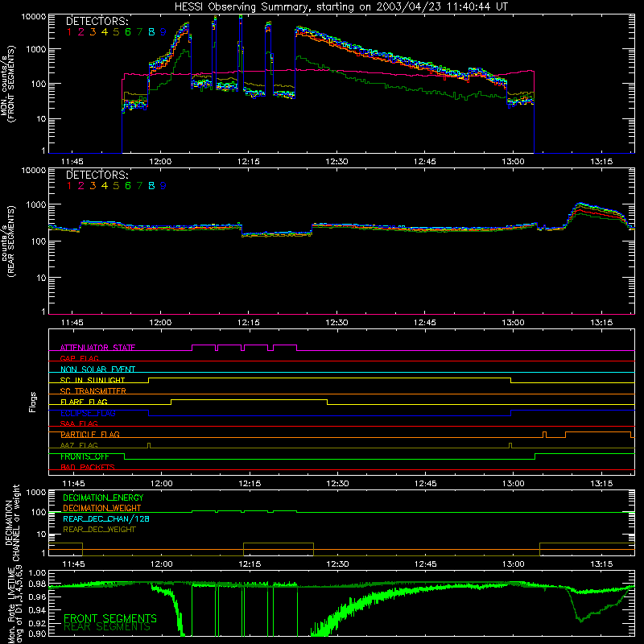
Task: Click the REAR SEGMENTS counts/s axis title
Action: tap(7, 242)
